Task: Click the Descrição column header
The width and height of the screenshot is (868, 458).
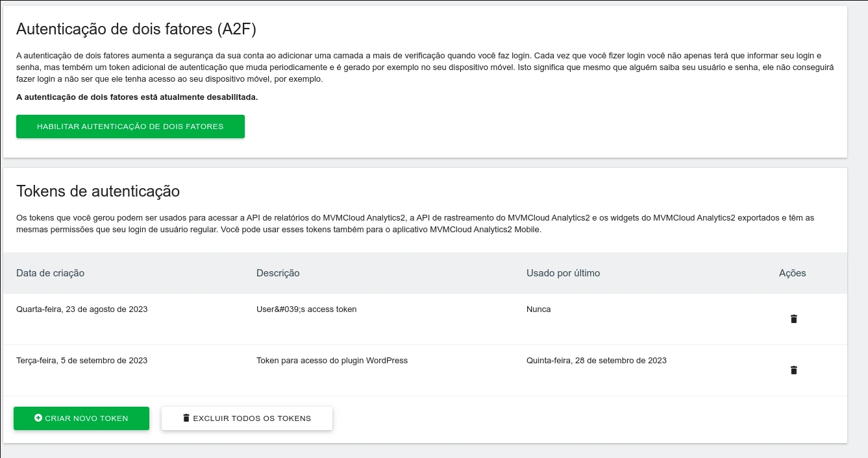Action: [x=278, y=273]
